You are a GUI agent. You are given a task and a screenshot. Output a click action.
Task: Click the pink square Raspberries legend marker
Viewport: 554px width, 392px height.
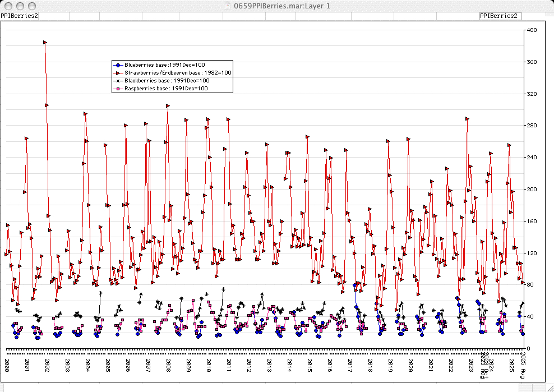(118, 89)
